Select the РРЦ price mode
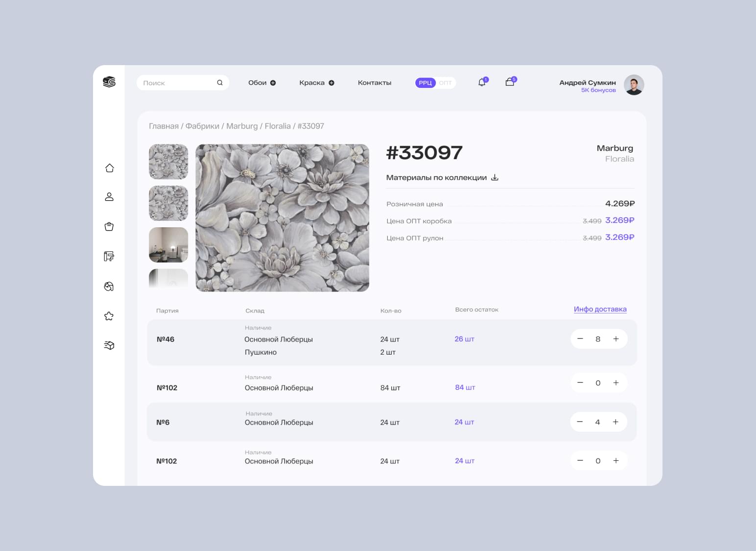 tap(425, 83)
